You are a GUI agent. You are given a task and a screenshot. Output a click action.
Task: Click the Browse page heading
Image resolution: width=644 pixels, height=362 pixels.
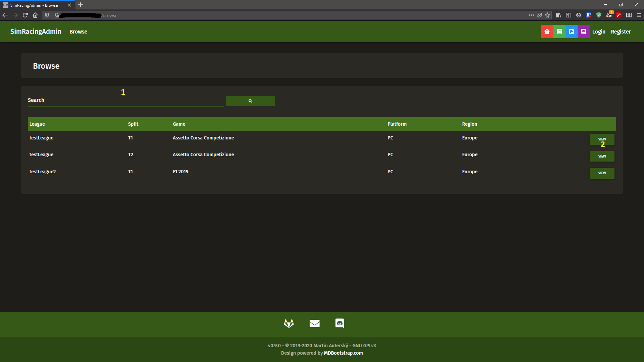[x=46, y=66]
